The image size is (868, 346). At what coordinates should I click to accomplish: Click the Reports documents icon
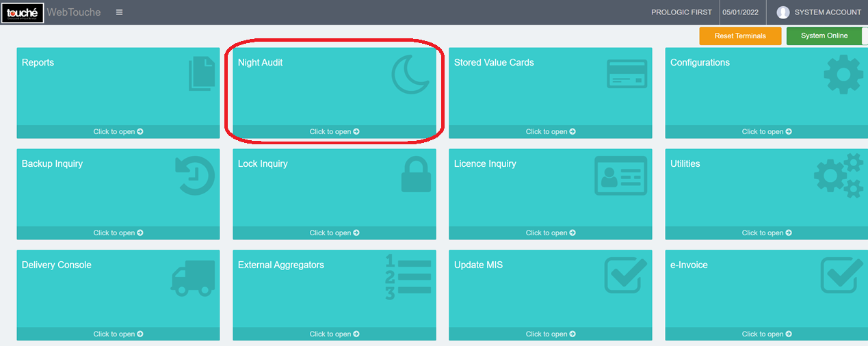pos(201,74)
